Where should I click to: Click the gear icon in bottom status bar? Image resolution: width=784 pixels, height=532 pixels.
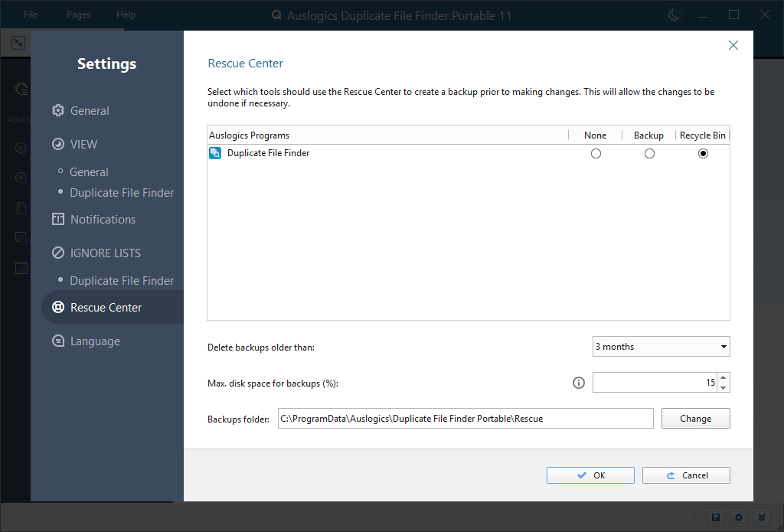point(739,517)
